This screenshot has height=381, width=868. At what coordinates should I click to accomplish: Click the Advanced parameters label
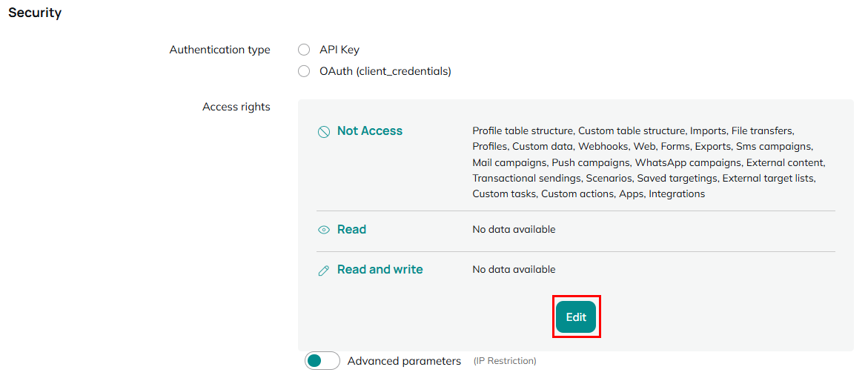(404, 361)
